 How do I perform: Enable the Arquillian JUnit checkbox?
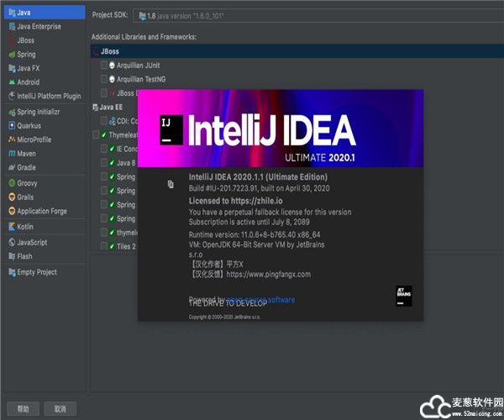[104, 65]
